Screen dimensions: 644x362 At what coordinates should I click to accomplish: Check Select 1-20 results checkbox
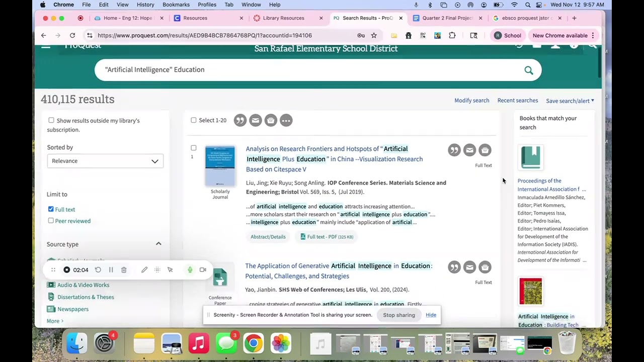194,120
